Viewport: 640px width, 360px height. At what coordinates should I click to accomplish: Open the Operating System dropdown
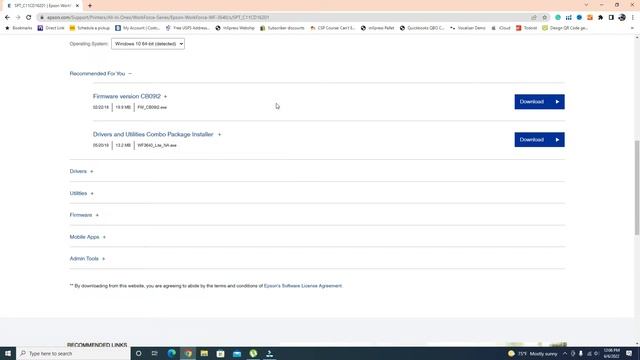tap(148, 44)
